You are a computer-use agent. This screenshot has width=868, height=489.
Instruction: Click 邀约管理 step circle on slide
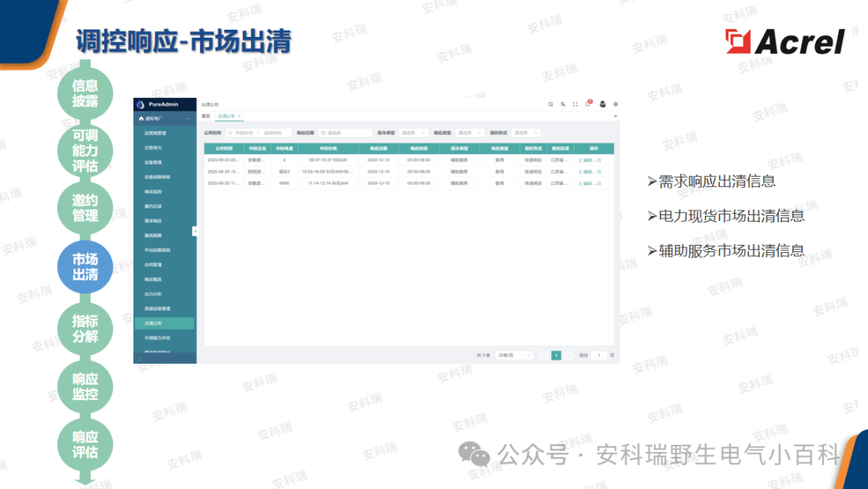tap(84, 208)
